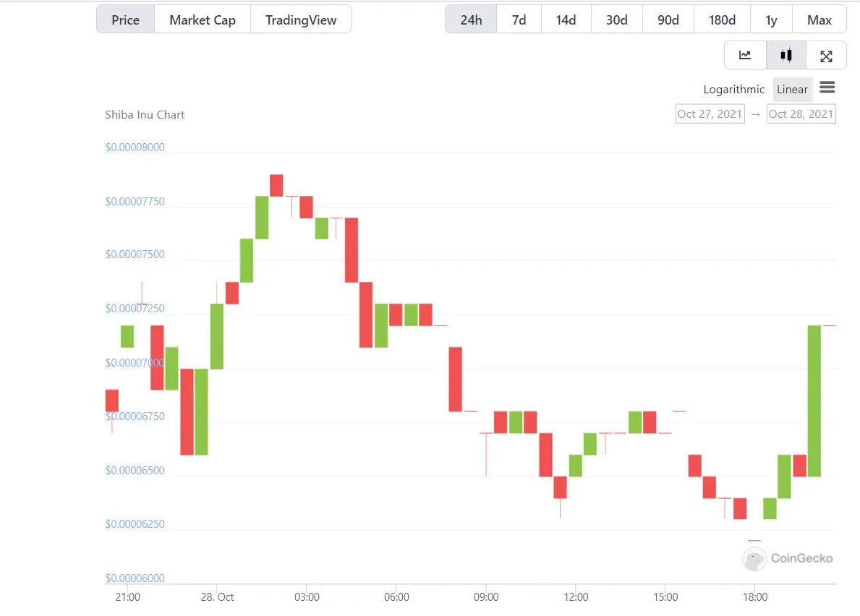Click the $0.00006500 axis label
Image resolution: width=860 pixels, height=616 pixels.
tap(135, 470)
